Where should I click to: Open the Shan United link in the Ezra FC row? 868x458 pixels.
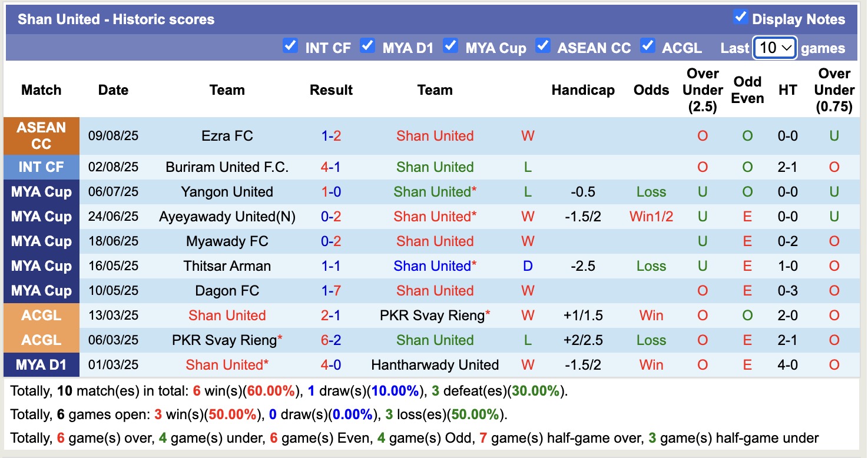[x=435, y=136]
